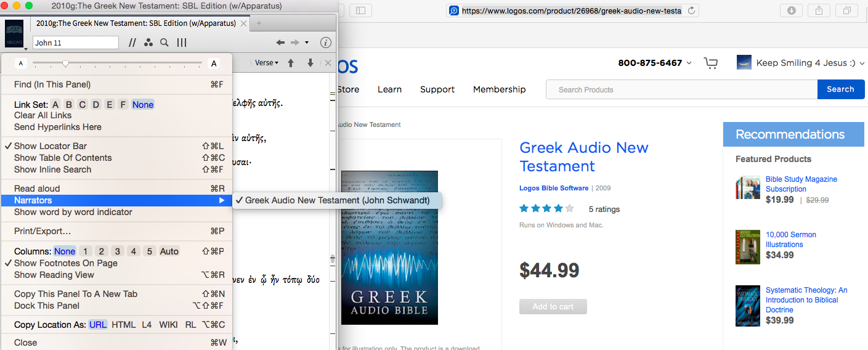Click Support in Logos site navigation
The image size is (868, 350).
click(x=437, y=89)
